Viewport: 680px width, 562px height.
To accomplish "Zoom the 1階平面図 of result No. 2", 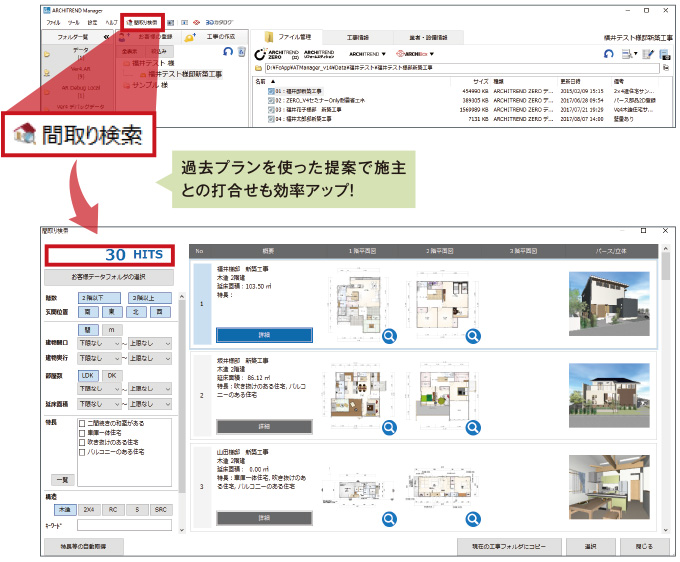I will pyautogui.click(x=389, y=428).
